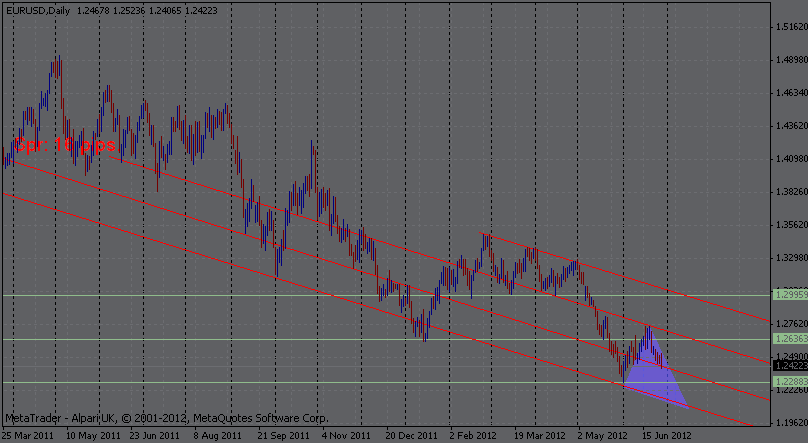The width and height of the screenshot is (808, 443).
Task: Click the 1.19620 price scale label
Action: point(790,422)
